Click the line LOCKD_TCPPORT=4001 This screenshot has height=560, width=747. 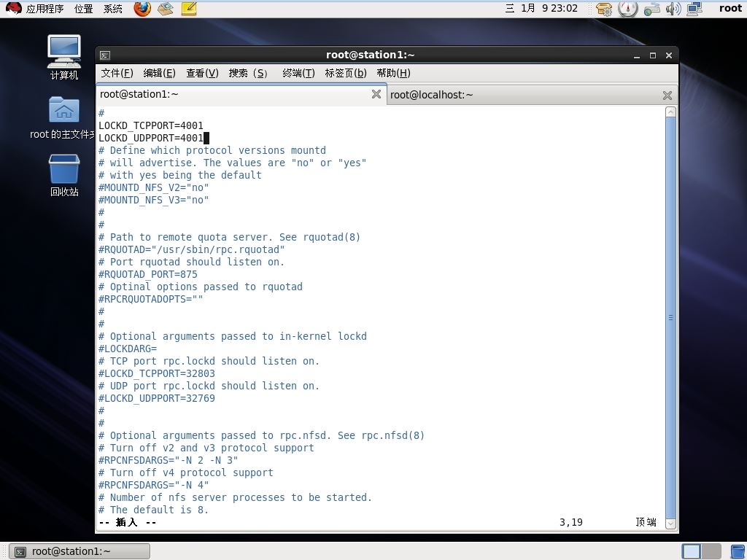point(151,125)
